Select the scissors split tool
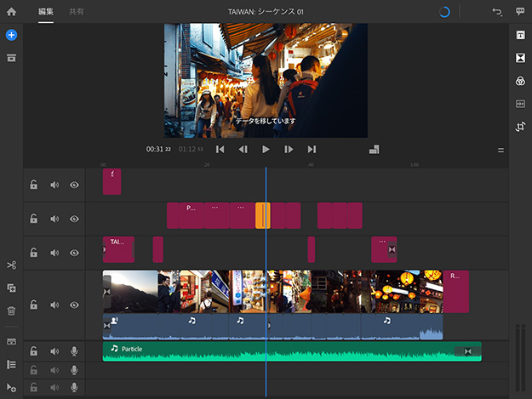 tap(11, 265)
